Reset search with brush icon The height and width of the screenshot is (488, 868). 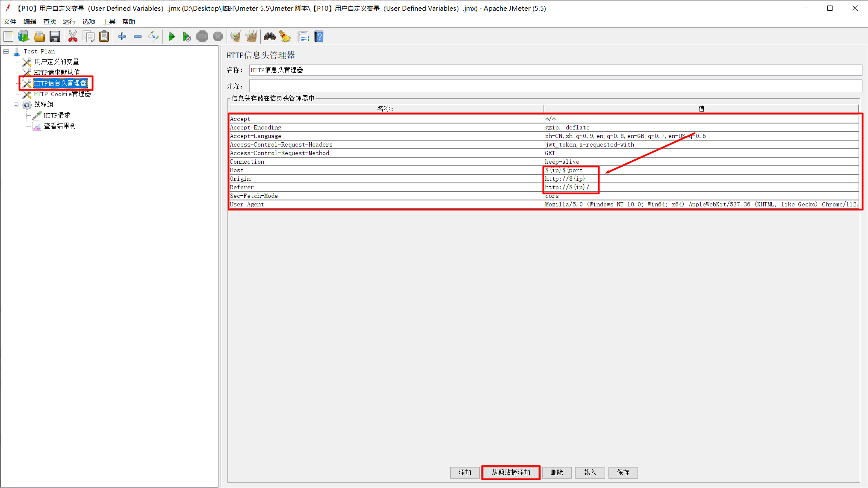(285, 37)
